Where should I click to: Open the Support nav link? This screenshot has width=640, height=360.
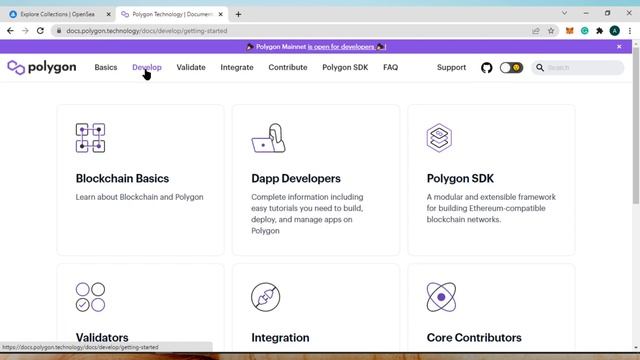pyautogui.click(x=451, y=67)
